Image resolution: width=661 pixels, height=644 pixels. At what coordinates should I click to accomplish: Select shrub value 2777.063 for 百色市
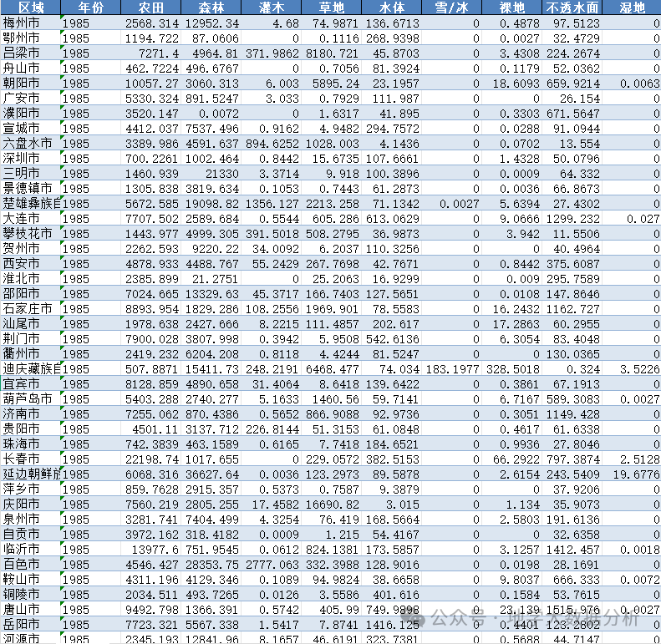point(272,565)
